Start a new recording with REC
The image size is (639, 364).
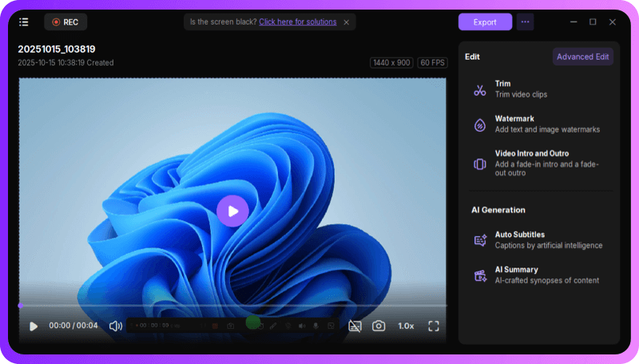click(65, 22)
